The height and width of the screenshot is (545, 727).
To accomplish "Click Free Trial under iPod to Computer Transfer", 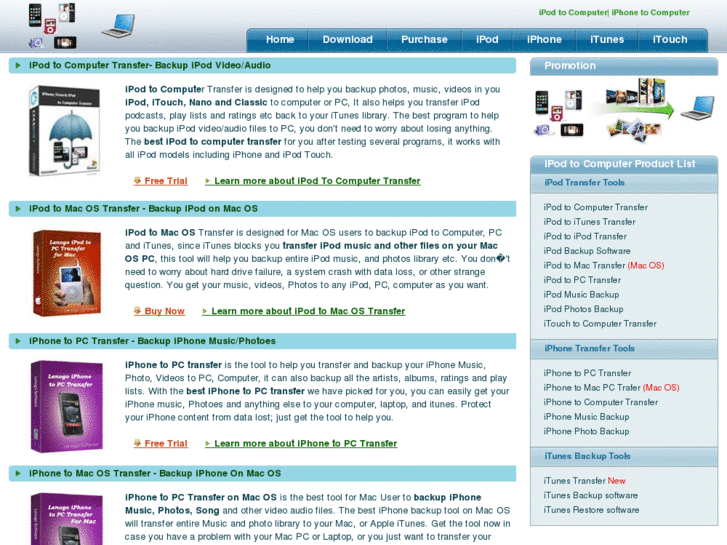I will [x=166, y=181].
